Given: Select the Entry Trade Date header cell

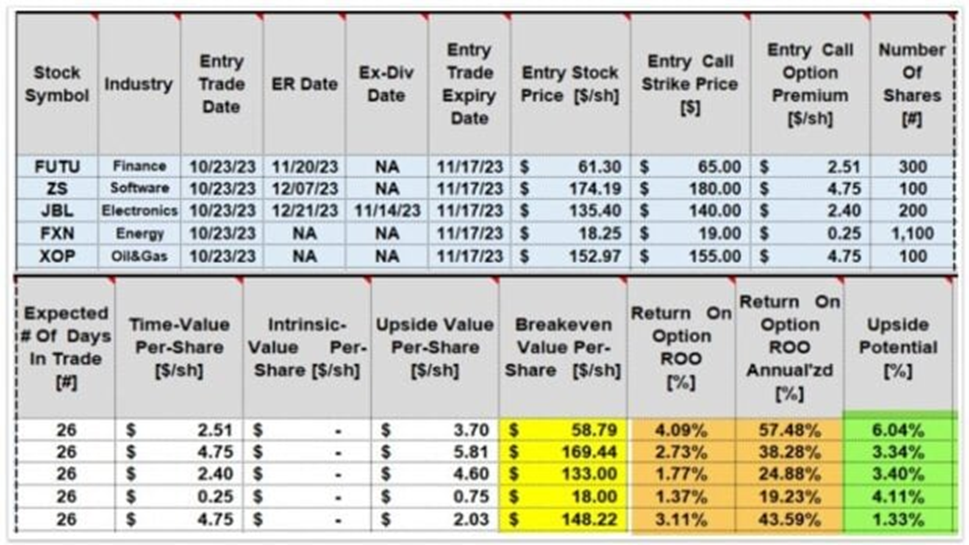Looking at the screenshot, I should (x=222, y=84).
